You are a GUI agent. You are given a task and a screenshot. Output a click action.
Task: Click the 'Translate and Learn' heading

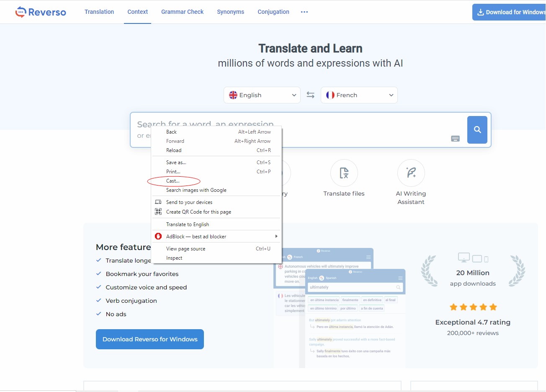(x=310, y=49)
